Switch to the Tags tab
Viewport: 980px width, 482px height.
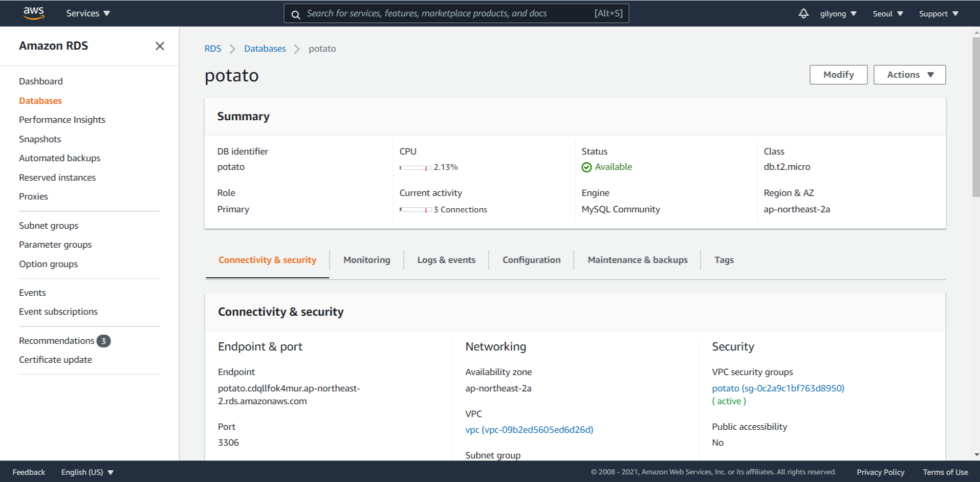coord(724,260)
